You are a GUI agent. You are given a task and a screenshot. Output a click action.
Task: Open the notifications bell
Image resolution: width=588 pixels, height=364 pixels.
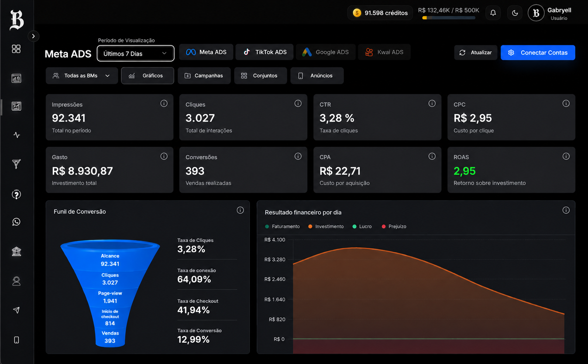tap(493, 13)
